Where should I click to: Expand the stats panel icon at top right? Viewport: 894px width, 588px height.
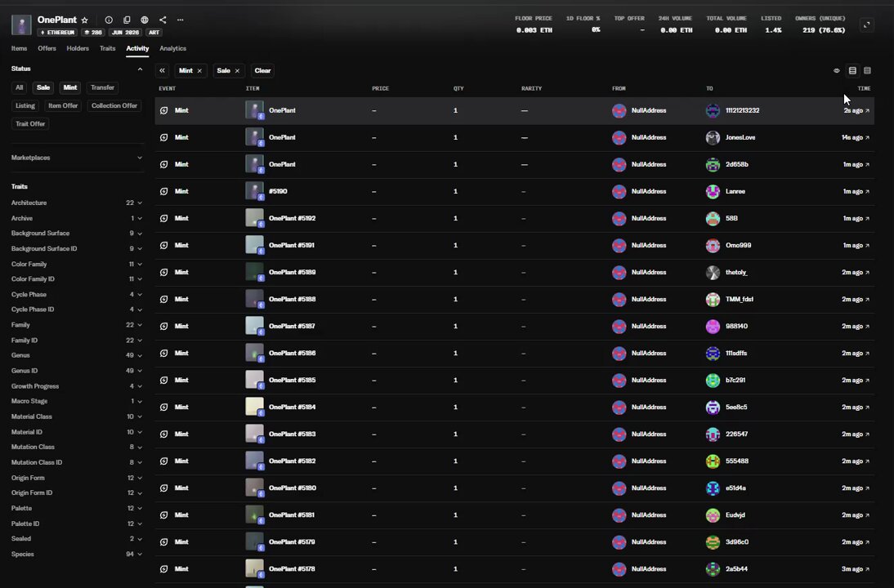867,25
